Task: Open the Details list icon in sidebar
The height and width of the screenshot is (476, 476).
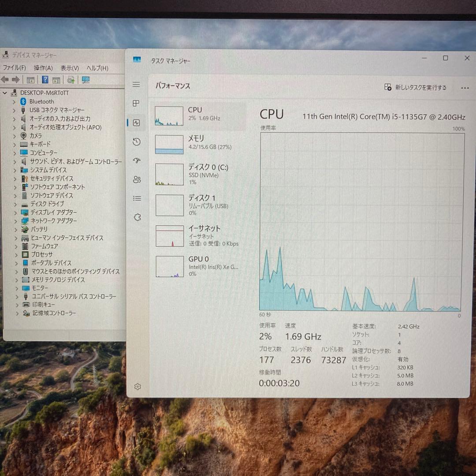Action: pyautogui.click(x=137, y=198)
